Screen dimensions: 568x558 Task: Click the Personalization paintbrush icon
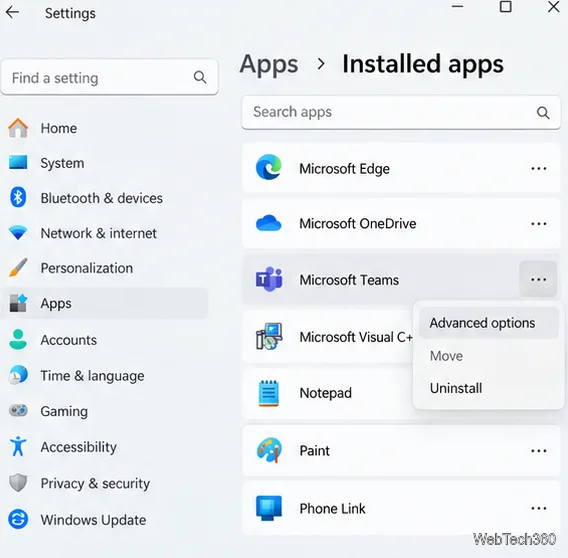point(18,267)
